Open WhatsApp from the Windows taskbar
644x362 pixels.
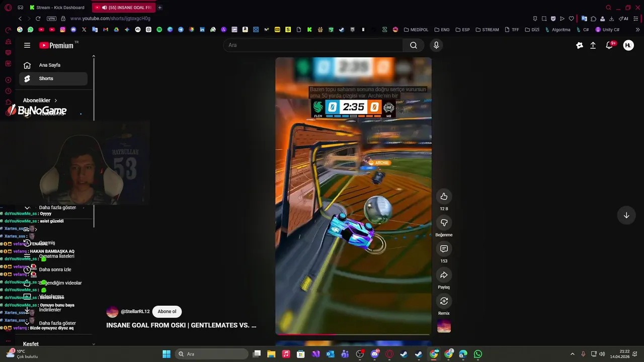(477, 354)
